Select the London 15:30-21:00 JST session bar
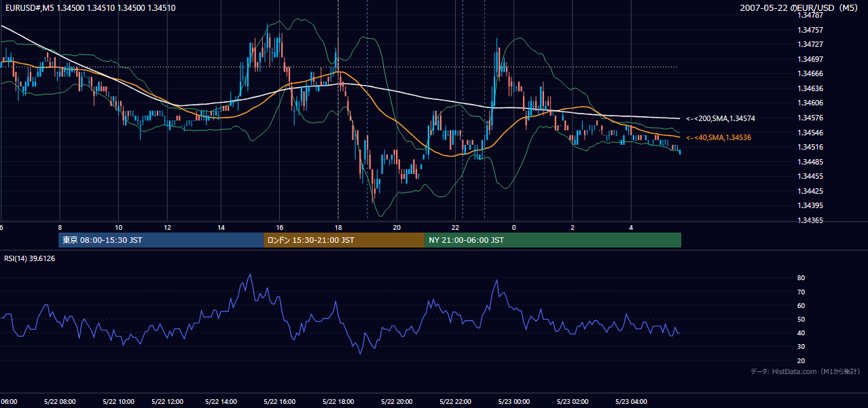This screenshot has height=408, width=868. click(344, 240)
